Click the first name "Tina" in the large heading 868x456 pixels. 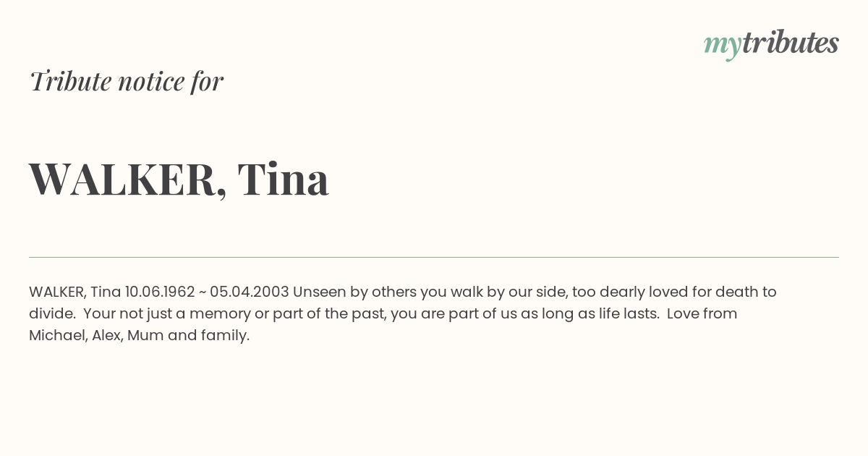tap(284, 178)
